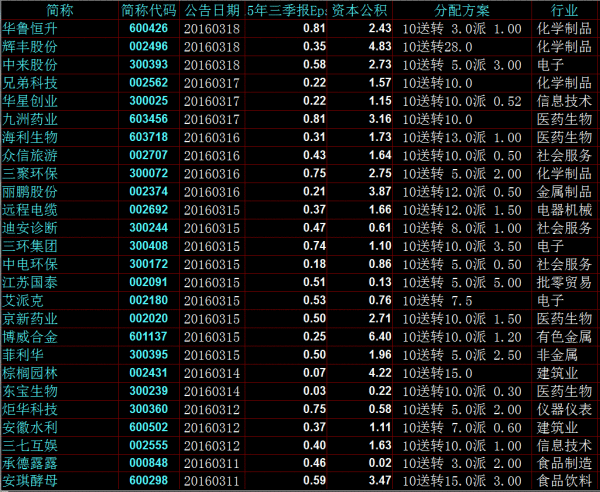Select industry cell 金属制品
600x492 pixels.
click(x=564, y=192)
